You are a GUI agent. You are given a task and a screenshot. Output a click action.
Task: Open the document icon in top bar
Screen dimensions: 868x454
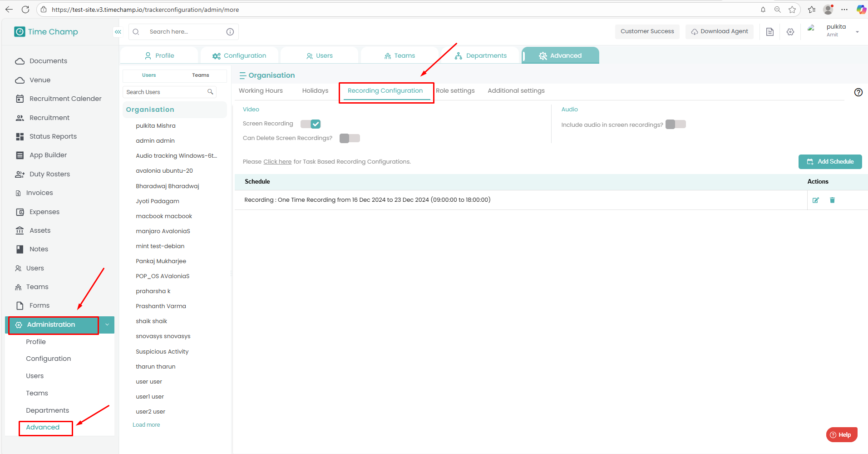click(x=770, y=32)
